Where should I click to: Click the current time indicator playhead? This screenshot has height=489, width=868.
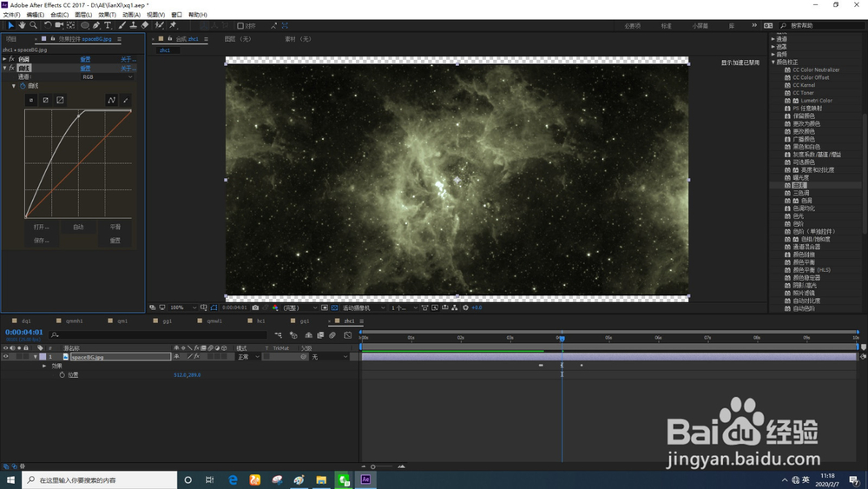point(562,339)
